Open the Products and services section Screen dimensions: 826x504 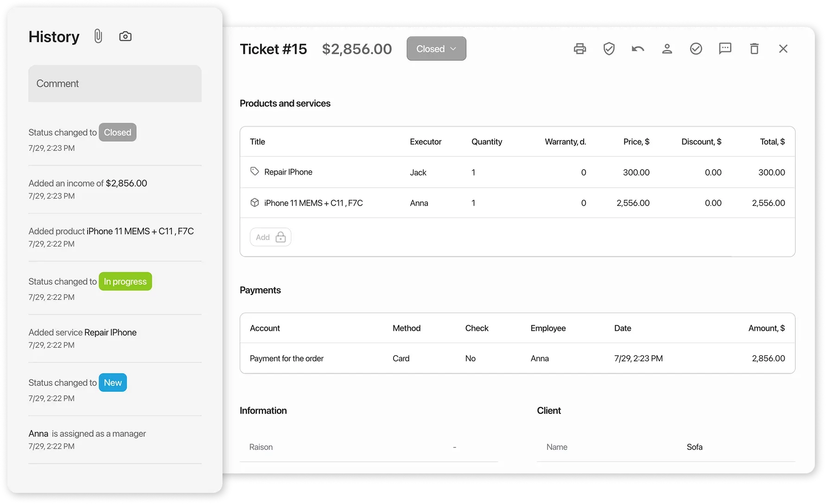click(x=285, y=103)
